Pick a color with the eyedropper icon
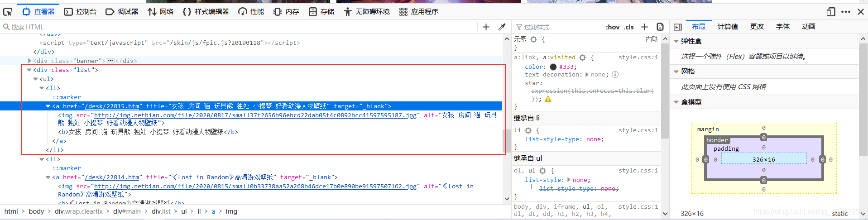Screen dimensions: 868x220 tap(502, 27)
